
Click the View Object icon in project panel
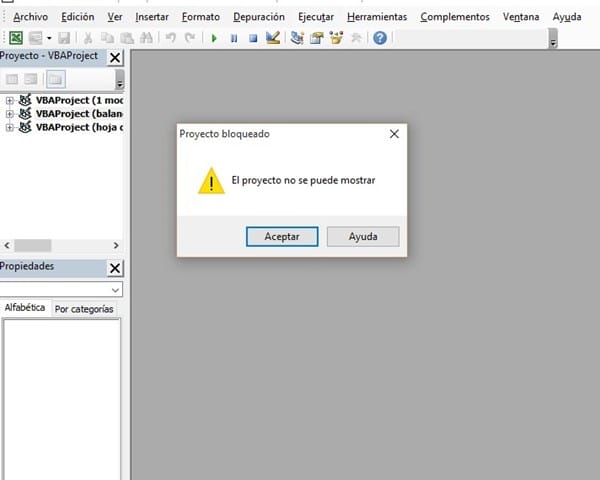coord(31,79)
